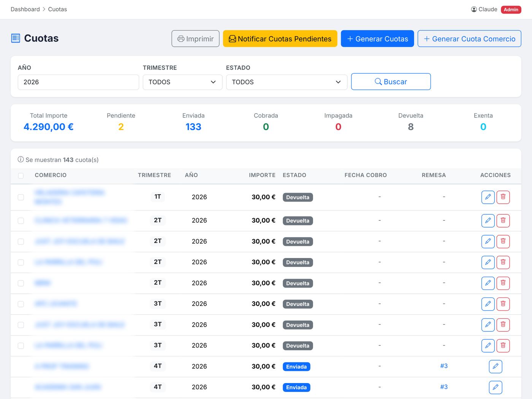The height and width of the screenshot is (399, 532).
Task: Remove the cuota in the first 3T row
Action: tap(503, 304)
